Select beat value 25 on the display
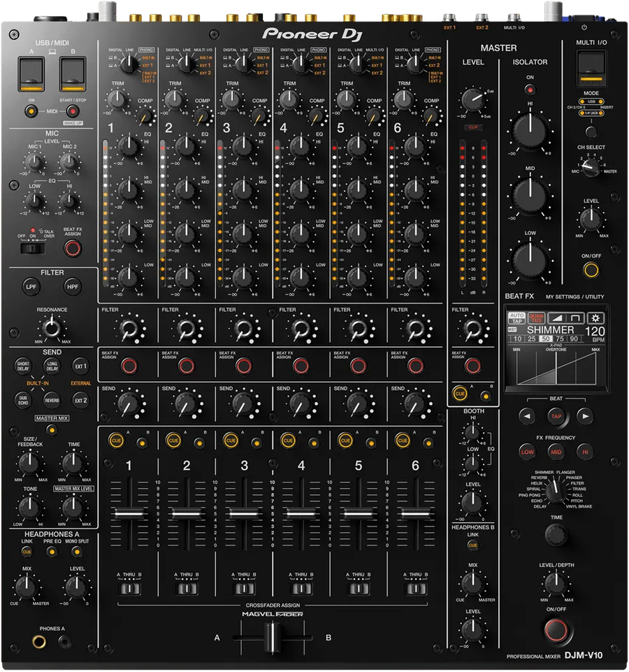The image size is (629, 672). 531,338
